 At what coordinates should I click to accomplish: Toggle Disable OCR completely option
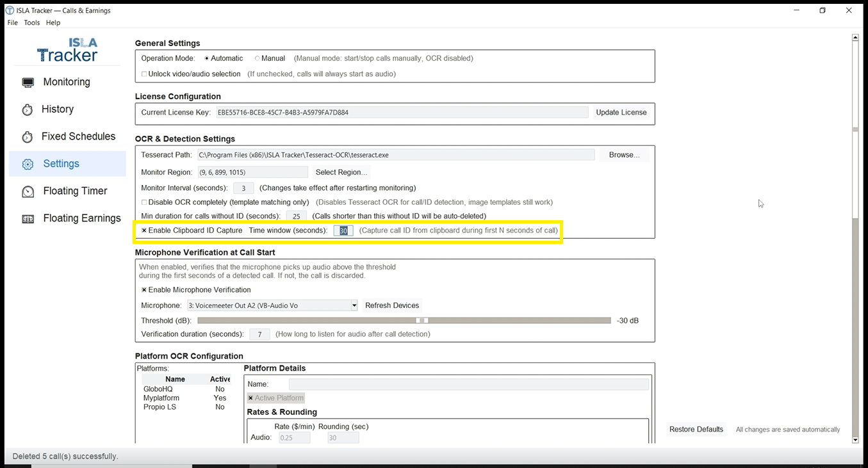(x=144, y=202)
